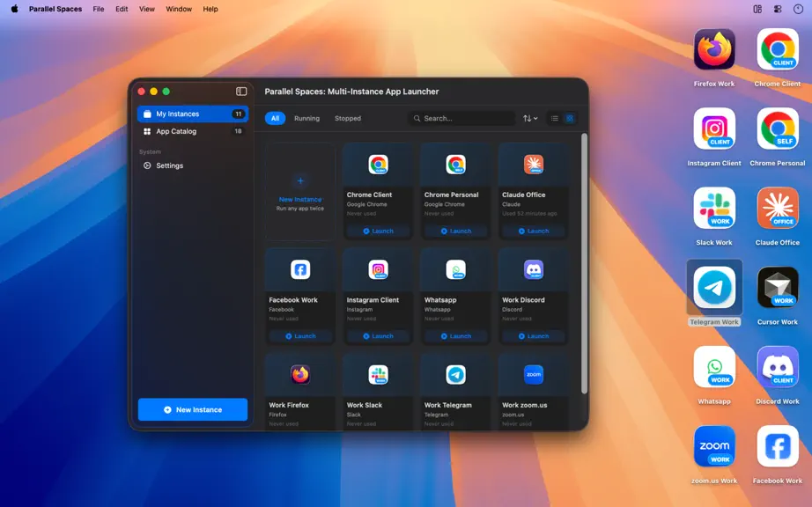Click Claude Office card icon

coord(534,165)
